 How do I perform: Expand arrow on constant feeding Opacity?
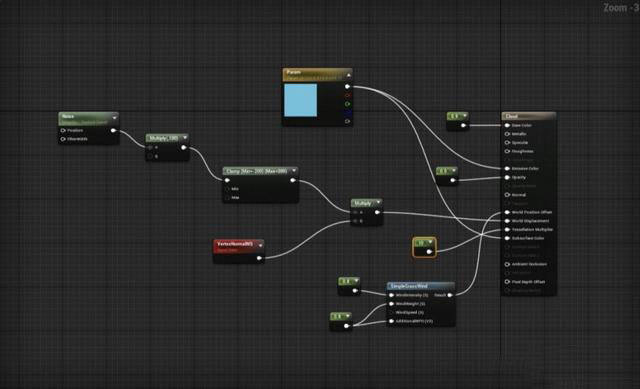453,170
